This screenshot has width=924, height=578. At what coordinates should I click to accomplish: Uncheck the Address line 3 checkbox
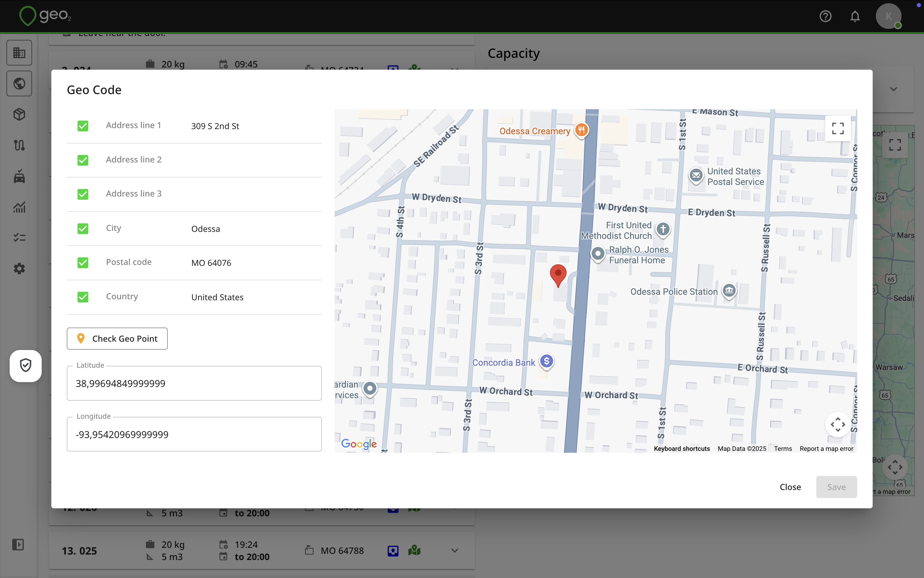tap(83, 194)
